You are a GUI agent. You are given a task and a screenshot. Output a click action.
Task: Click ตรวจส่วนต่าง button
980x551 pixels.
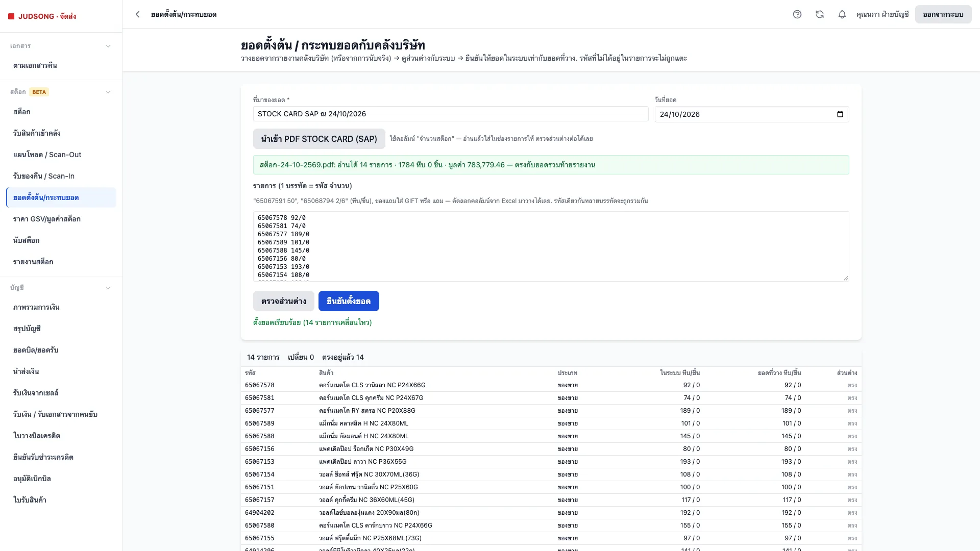(284, 301)
